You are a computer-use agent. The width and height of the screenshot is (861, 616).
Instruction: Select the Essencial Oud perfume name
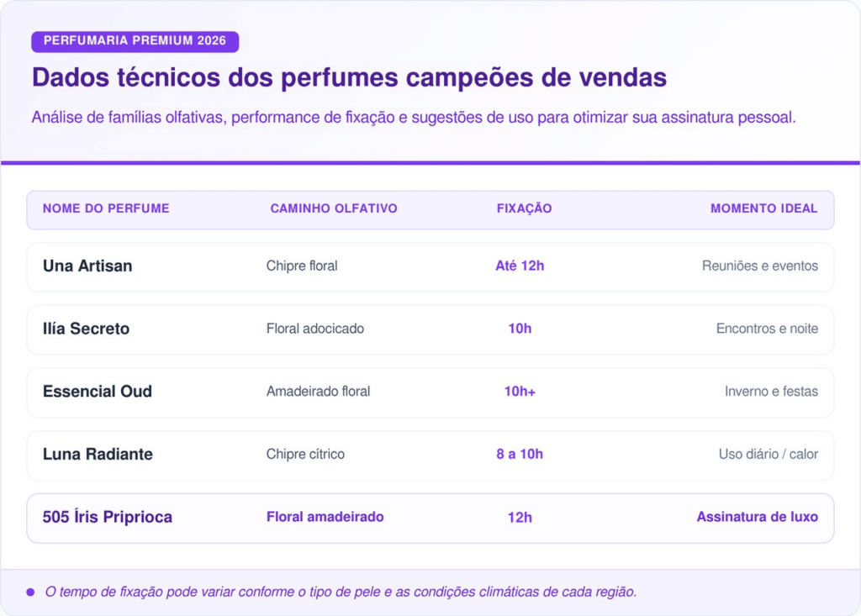click(98, 392)
